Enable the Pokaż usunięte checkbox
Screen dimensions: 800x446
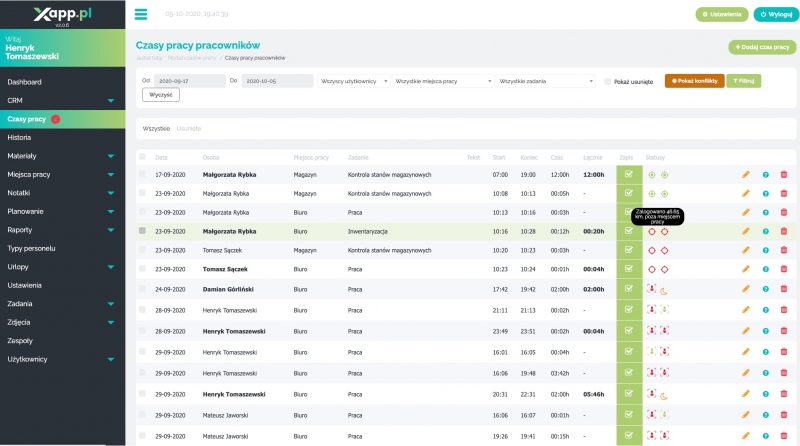point(608,81)
